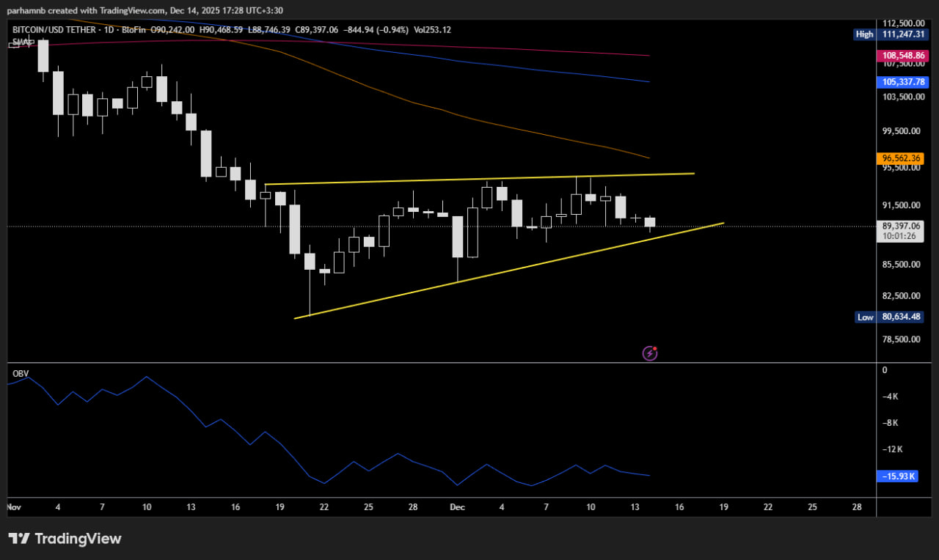
Task: Click the Dec label on the time axis
Action: (x=457, y=507)
